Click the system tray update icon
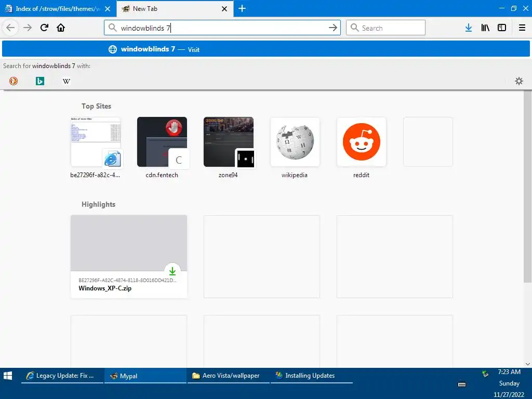 (x=485, y=374)
